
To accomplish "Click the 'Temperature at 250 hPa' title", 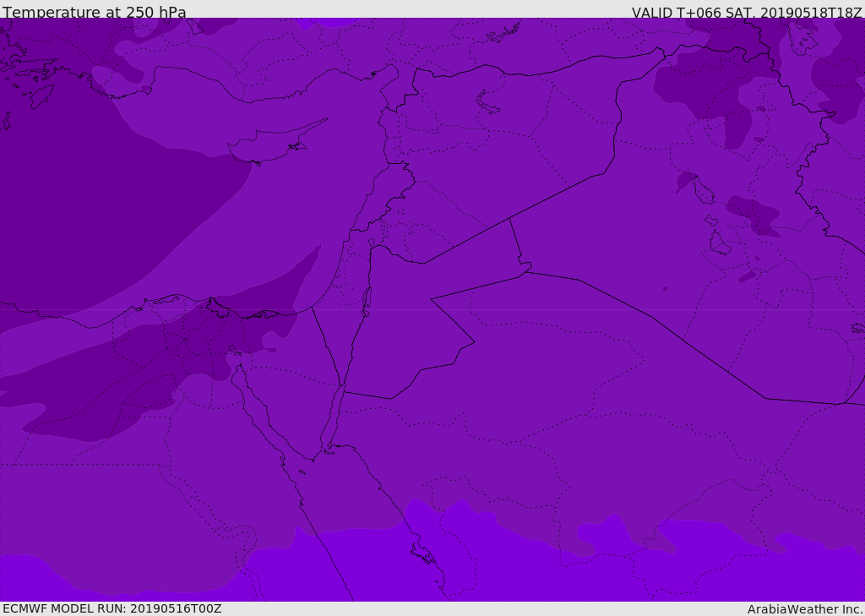I will click(94, 13).
